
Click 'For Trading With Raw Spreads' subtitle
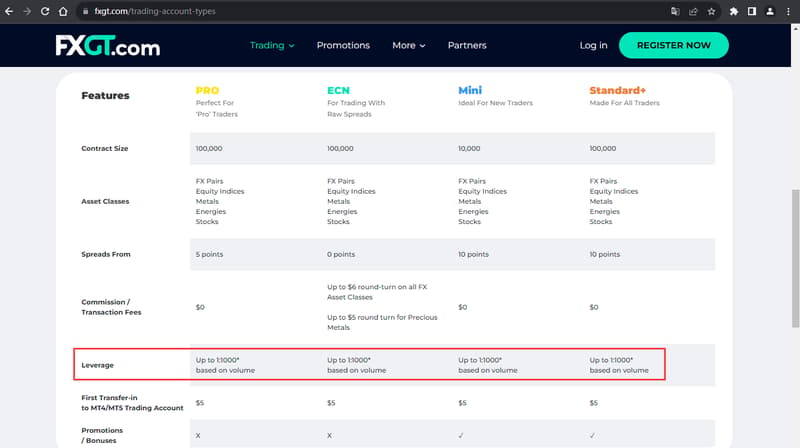point(356,109)
